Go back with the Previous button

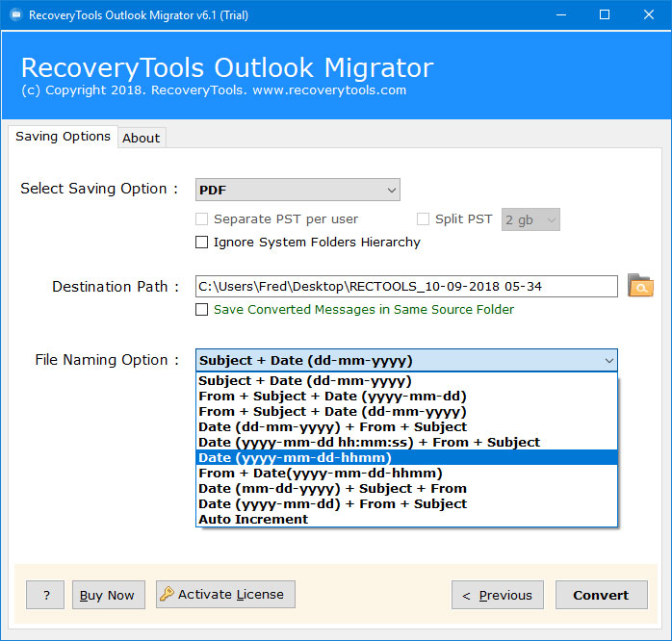click(498, 595)
